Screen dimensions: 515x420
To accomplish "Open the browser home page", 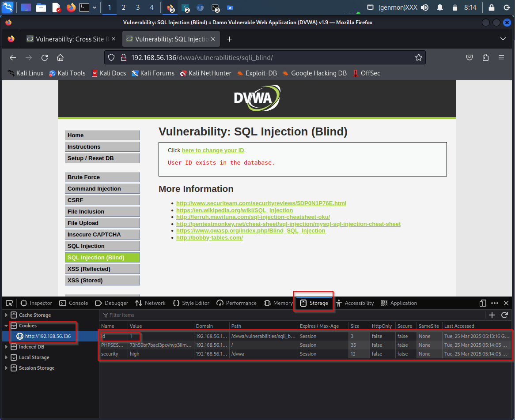I will pyautogui.click(x=60, y=58).
